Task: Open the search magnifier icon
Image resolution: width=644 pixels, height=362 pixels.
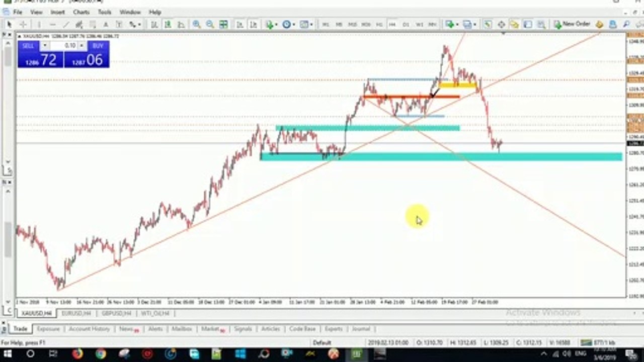Action: (x=626, y=24)
